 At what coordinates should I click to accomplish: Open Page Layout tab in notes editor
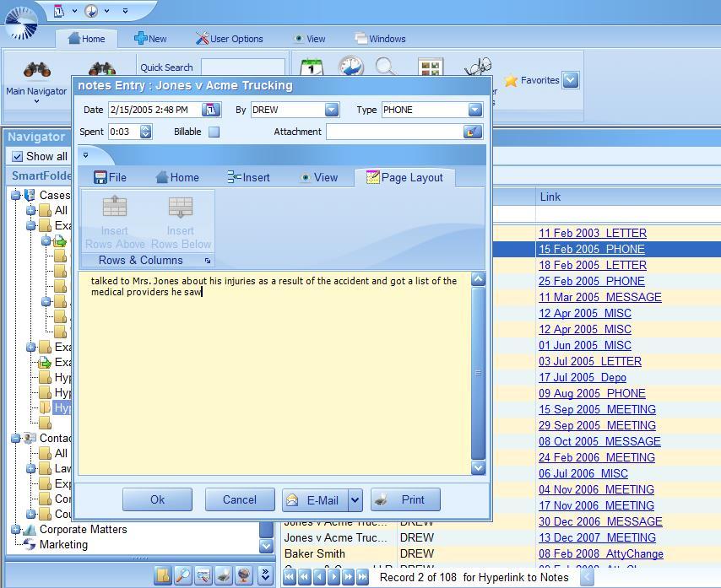click(x=404, y=177)
